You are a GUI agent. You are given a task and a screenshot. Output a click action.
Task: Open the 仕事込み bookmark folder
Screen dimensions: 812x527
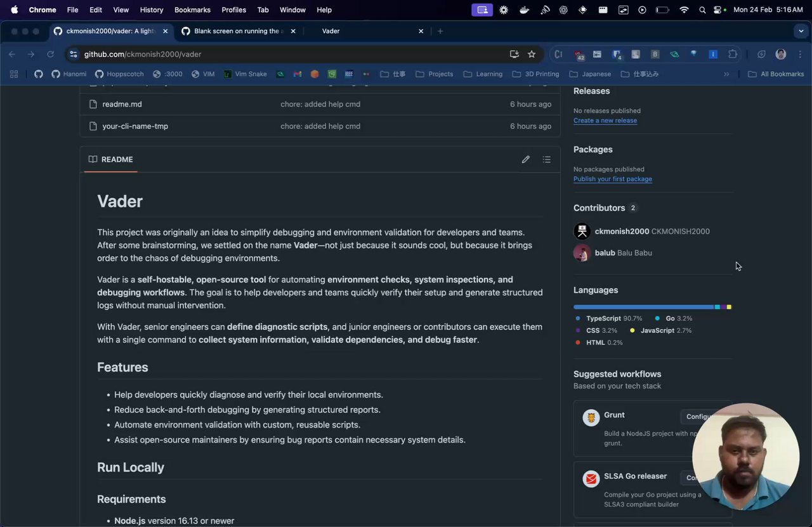tap(639, 74)
